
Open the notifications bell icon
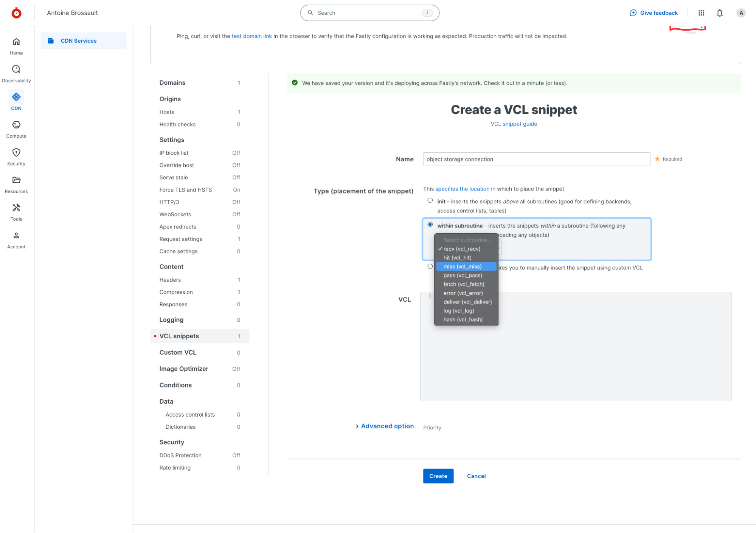tap(720, 13)
